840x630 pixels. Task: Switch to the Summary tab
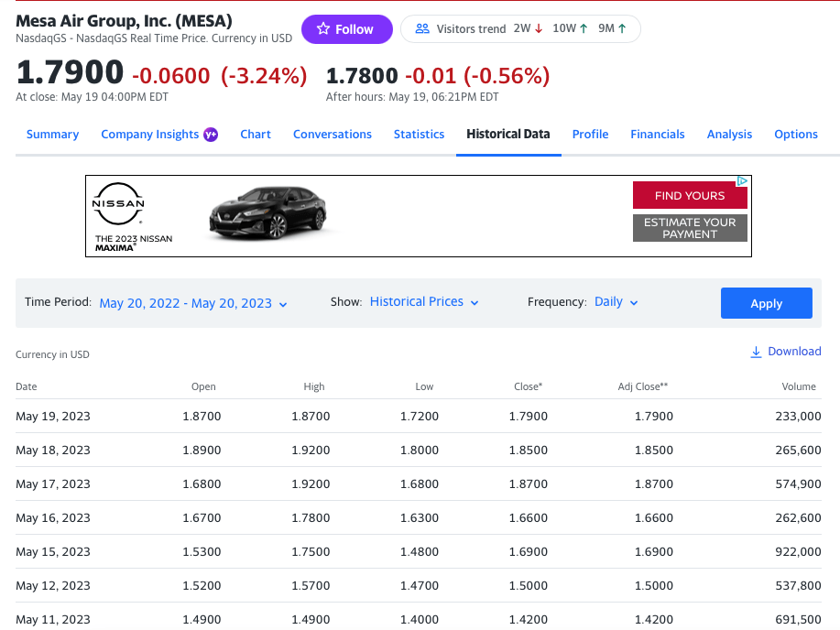click(52, 135)
